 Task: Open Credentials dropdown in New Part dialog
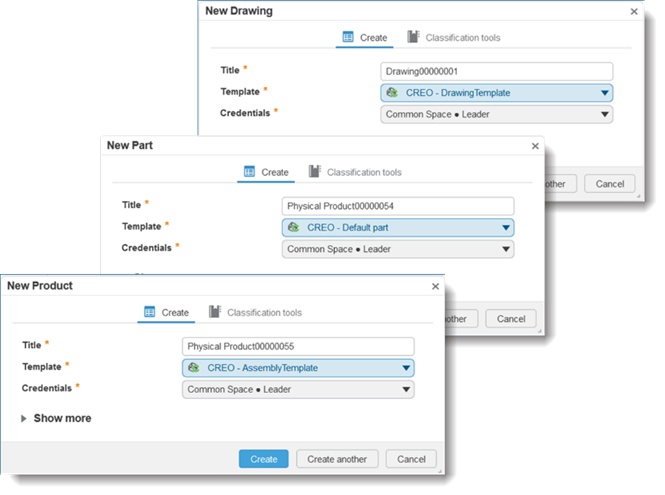pyautogui.click(x=506, y=249)
